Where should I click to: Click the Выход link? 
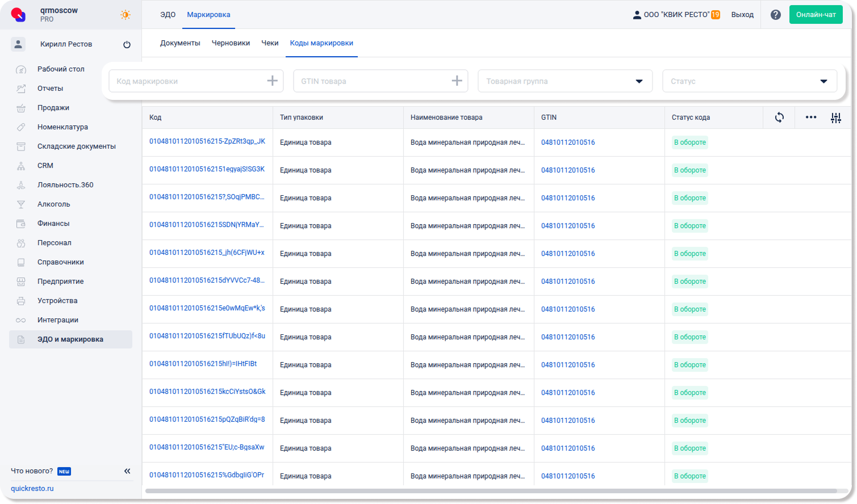(742, 15)
